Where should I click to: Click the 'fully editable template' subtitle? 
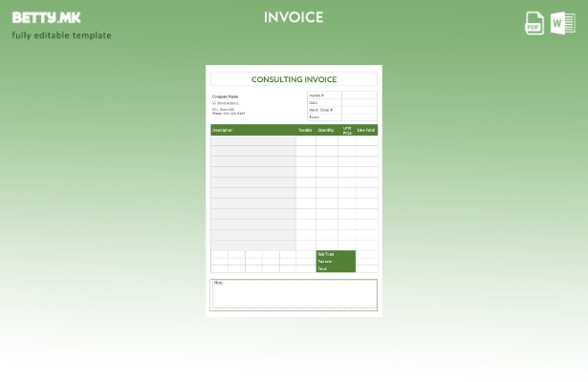tap(61, 35)
